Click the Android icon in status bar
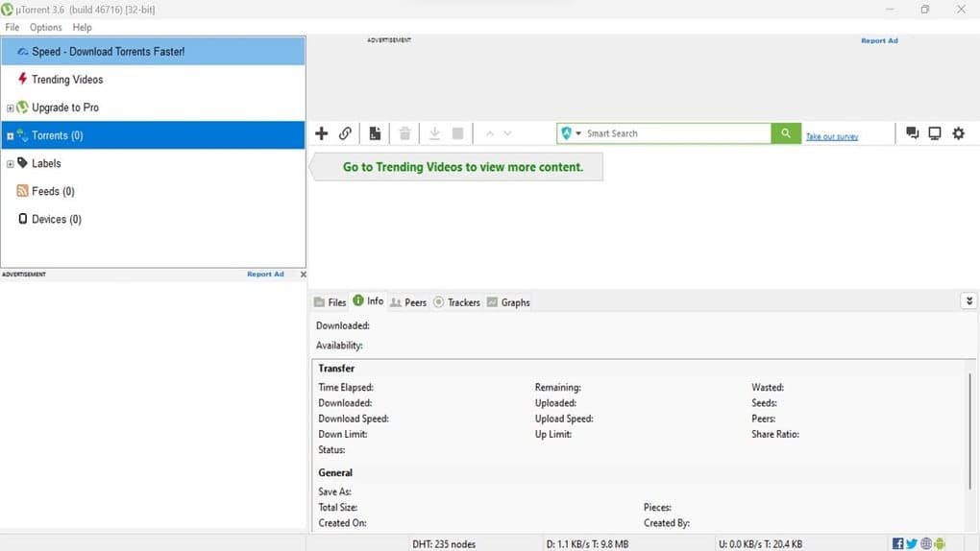 (940, 543)
